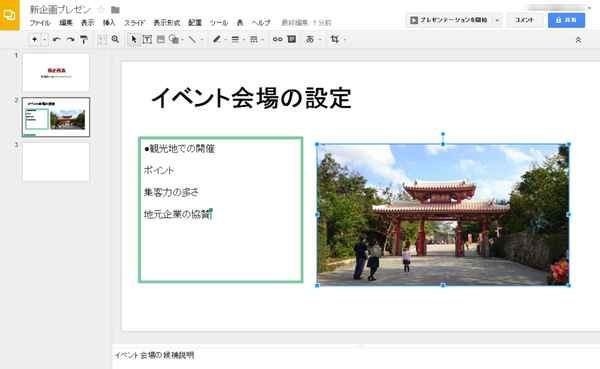The image size is (600, 369).
Task: Click the 最終編集 last edit link
Action: pyautogui.click(x=306, y=23)
